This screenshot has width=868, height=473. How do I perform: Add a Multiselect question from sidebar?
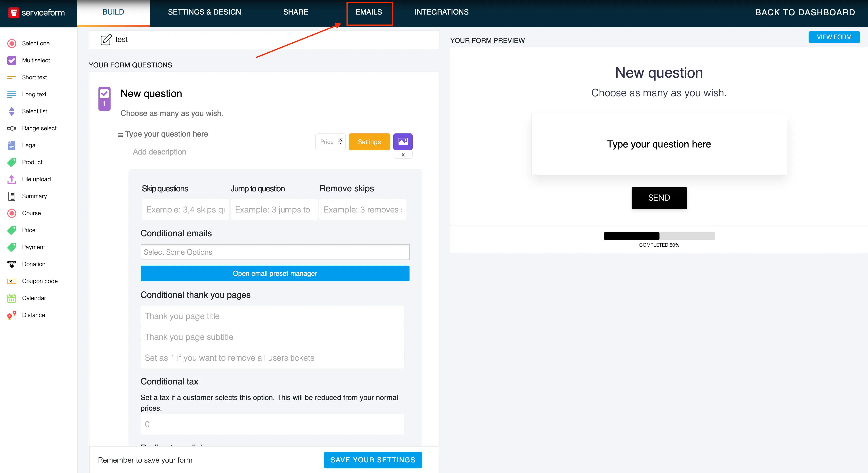(29, 60)
